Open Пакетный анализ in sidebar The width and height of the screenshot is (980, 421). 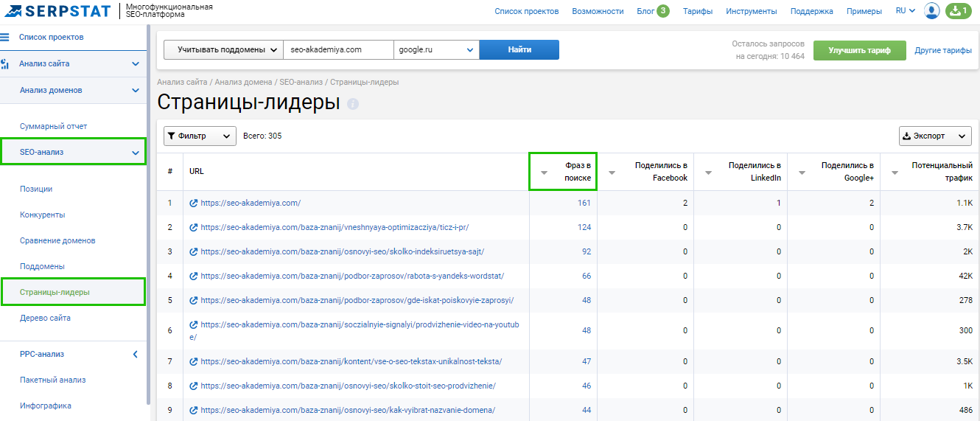coord(53,380)
